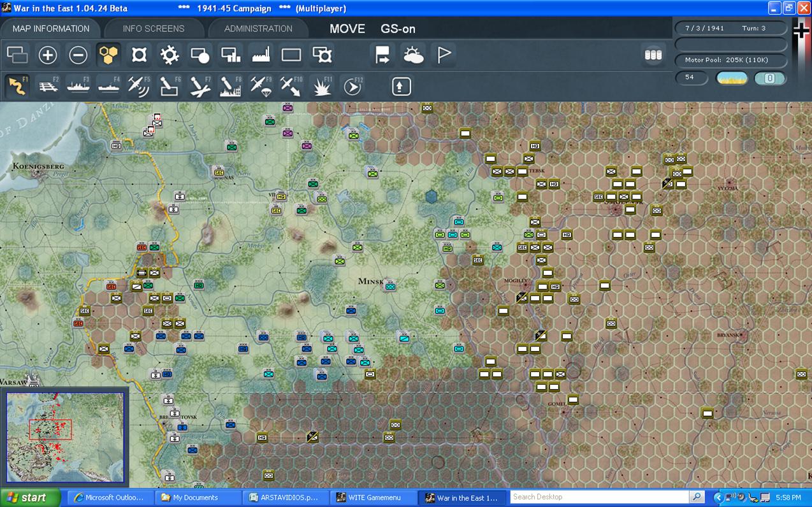Toggle the factory overlay icon
Image resolution: width=812 pixels, height=507 pixels.
[261, 55]
